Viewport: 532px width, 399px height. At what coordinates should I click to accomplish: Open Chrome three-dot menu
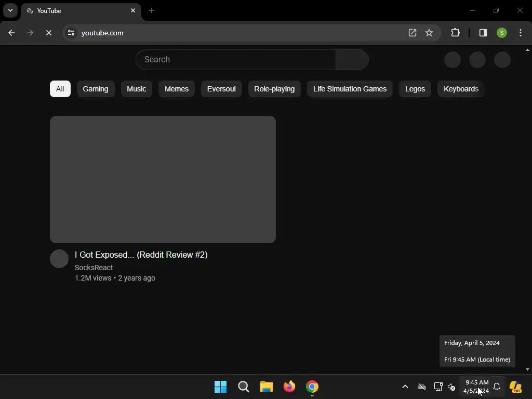point(520,33)
